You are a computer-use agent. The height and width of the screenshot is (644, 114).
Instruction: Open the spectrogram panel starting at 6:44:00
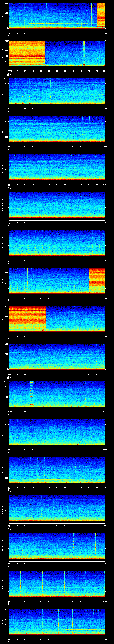[x=57, y=584]
